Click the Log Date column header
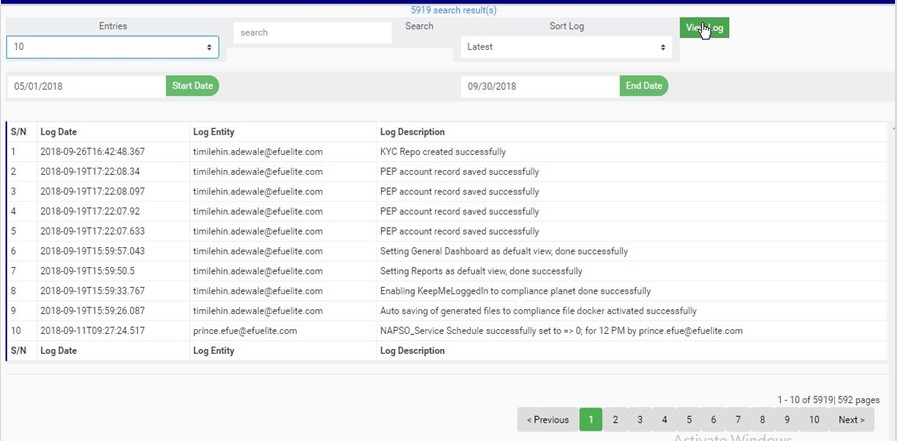The width and height of the screenshot is (897, 441). pos(58,132)
